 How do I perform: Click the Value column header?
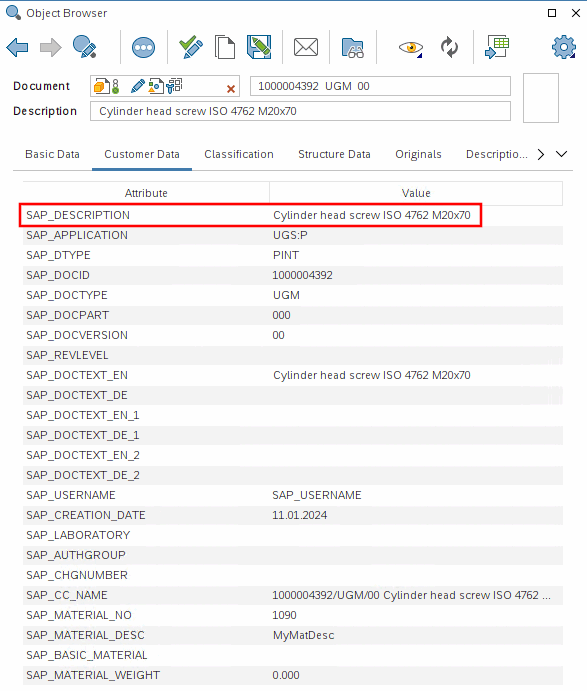(416, 193)
